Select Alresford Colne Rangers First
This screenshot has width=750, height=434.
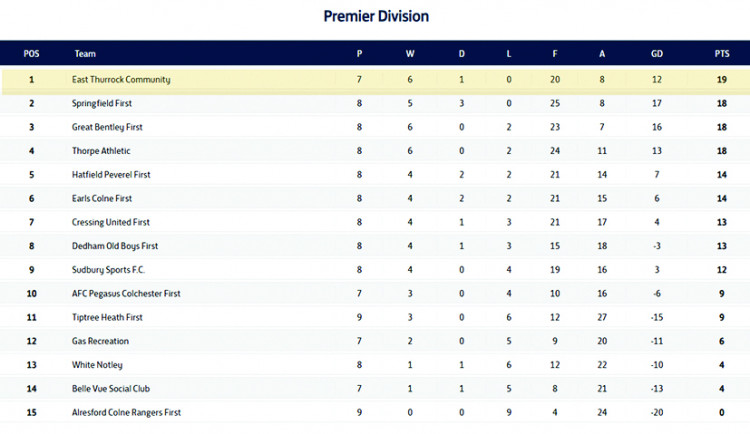click(127, 412)
